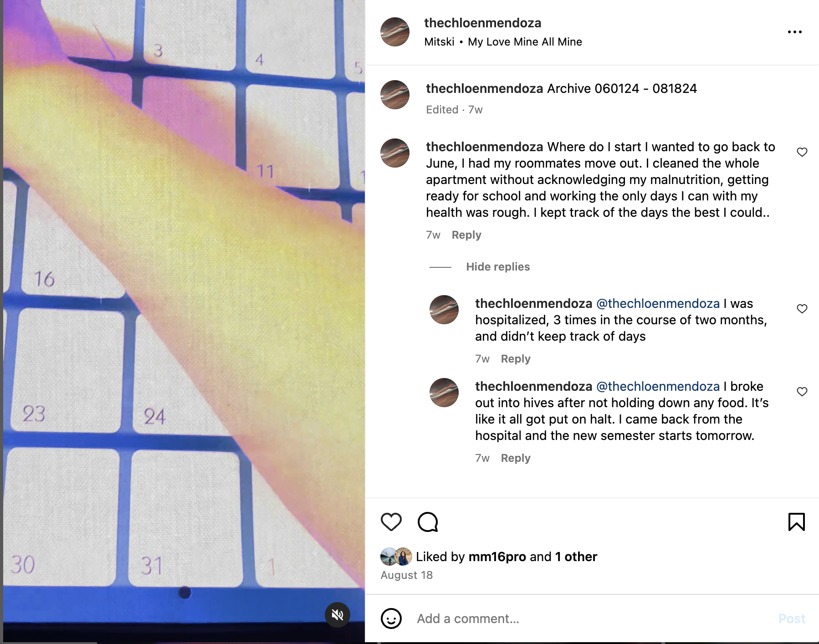The height and width of the screenshot is (644, 819).
Task: Open the Mitski My Love Mine All Mine audio link
Action: (503, 42)
